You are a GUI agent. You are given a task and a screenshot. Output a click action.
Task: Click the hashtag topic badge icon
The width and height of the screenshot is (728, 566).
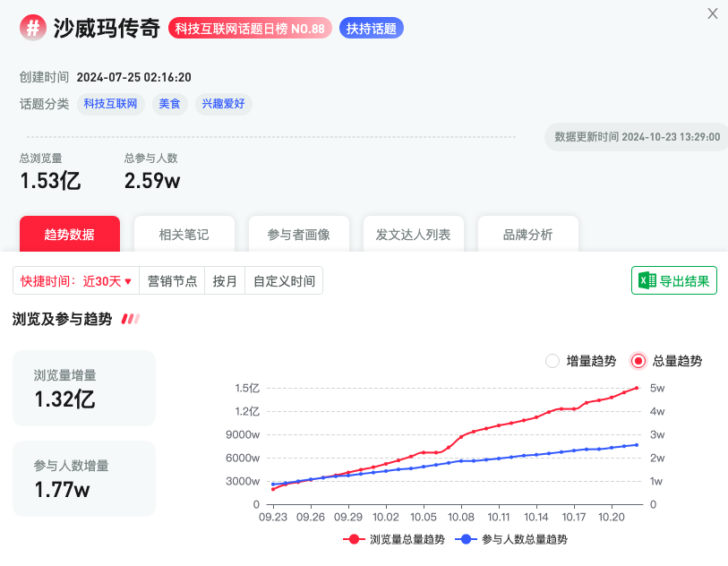[33, 28]
